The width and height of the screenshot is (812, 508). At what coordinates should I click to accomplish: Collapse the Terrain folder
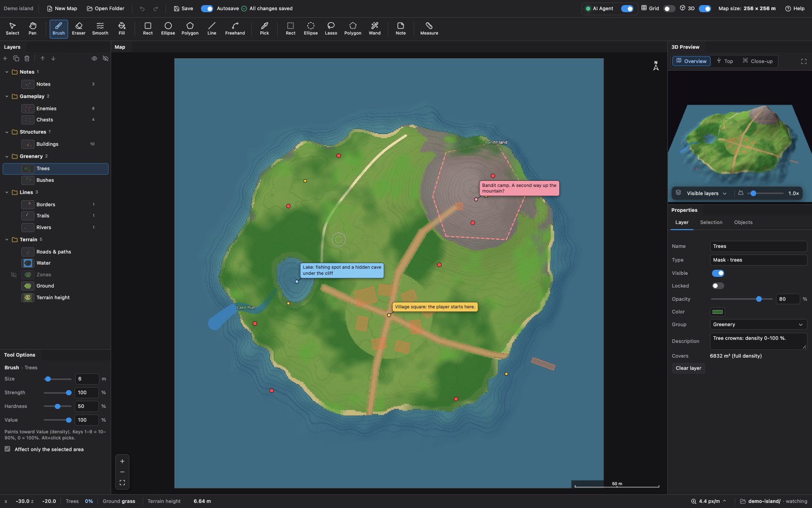(7, 240)
